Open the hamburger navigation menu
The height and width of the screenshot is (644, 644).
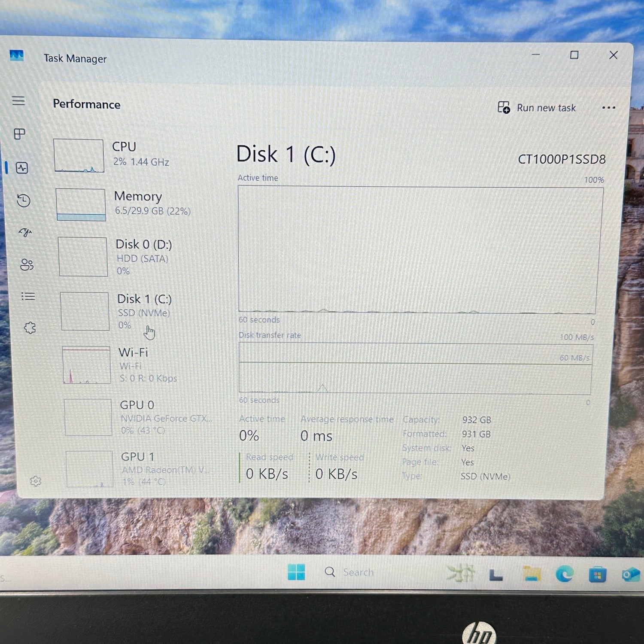click(18, 101)
